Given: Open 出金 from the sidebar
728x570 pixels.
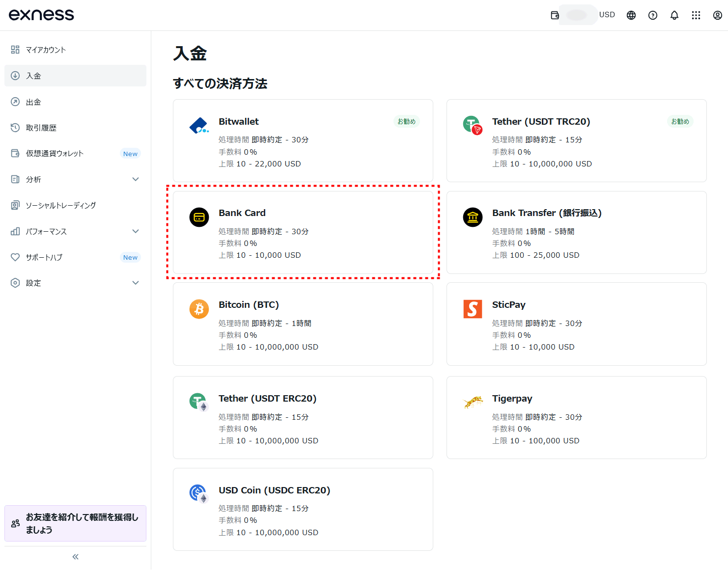Looking at the screenshot, I should pyautogui.click(x=75, y=102).
